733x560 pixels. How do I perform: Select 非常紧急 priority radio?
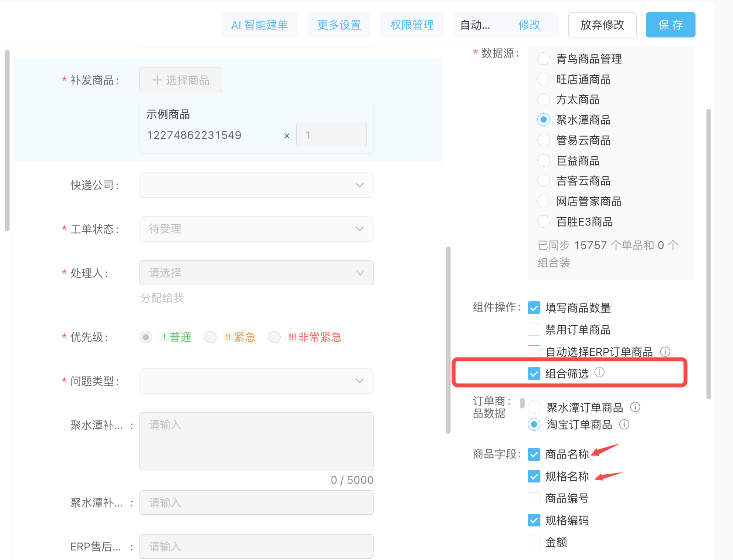coord(274,337)
